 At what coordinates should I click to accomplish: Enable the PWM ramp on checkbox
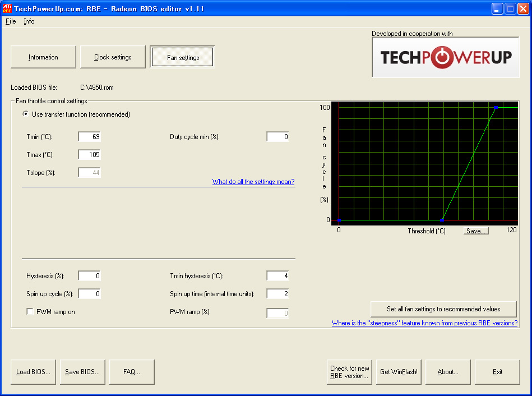30,312
